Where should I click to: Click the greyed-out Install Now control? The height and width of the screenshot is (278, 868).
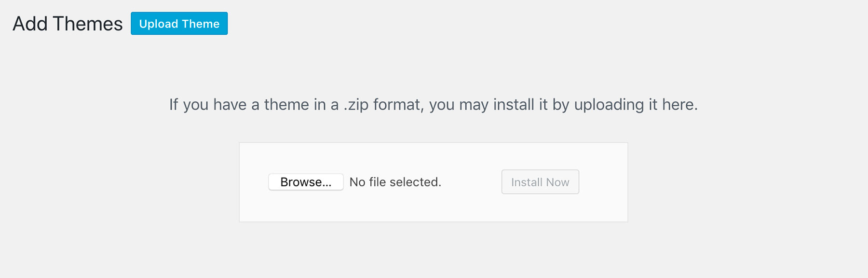[x=540, y=182]
